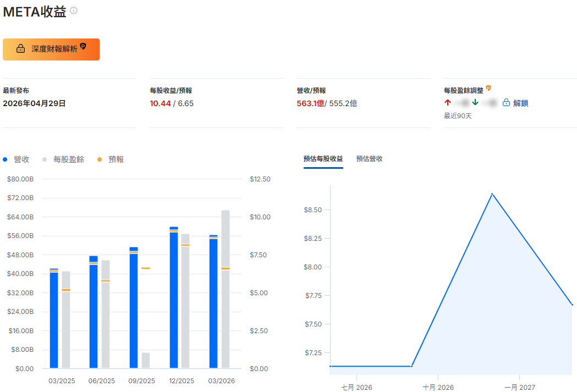Click the info icon beside META收益 title

point(74,10)
